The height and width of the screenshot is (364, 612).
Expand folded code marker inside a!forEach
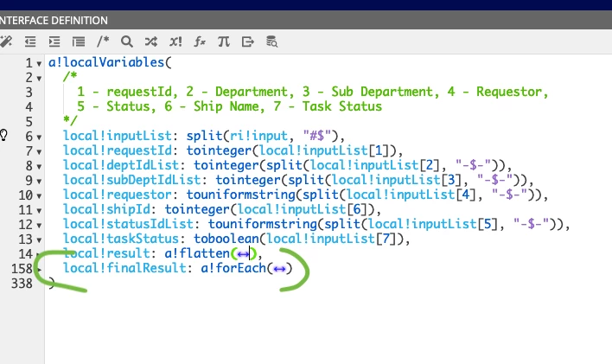[x=279, y=269]
